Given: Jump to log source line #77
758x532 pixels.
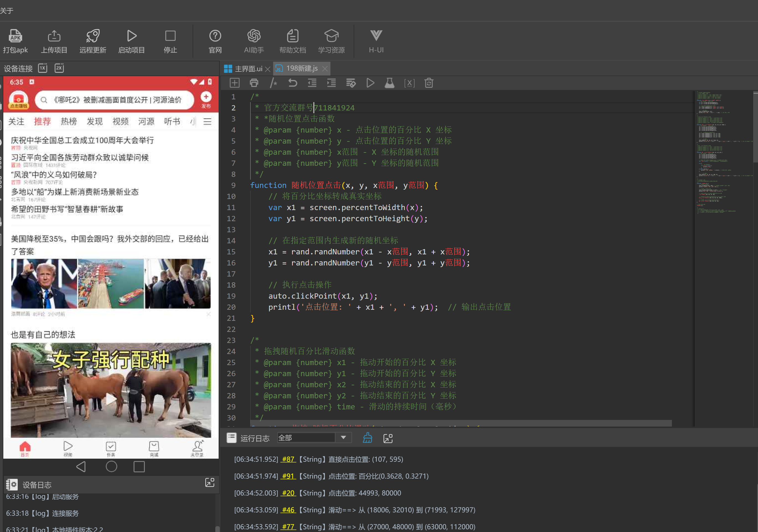Looking at the screenshot, I should (288, 526).
